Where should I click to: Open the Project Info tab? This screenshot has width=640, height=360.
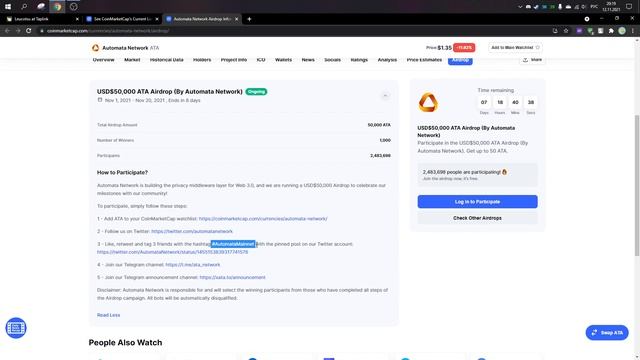pos(234,60)
